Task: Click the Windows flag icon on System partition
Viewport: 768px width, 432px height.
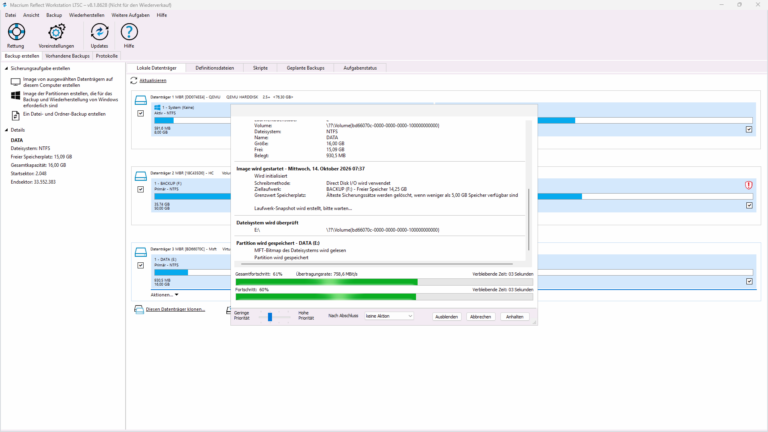Action: 157,107
